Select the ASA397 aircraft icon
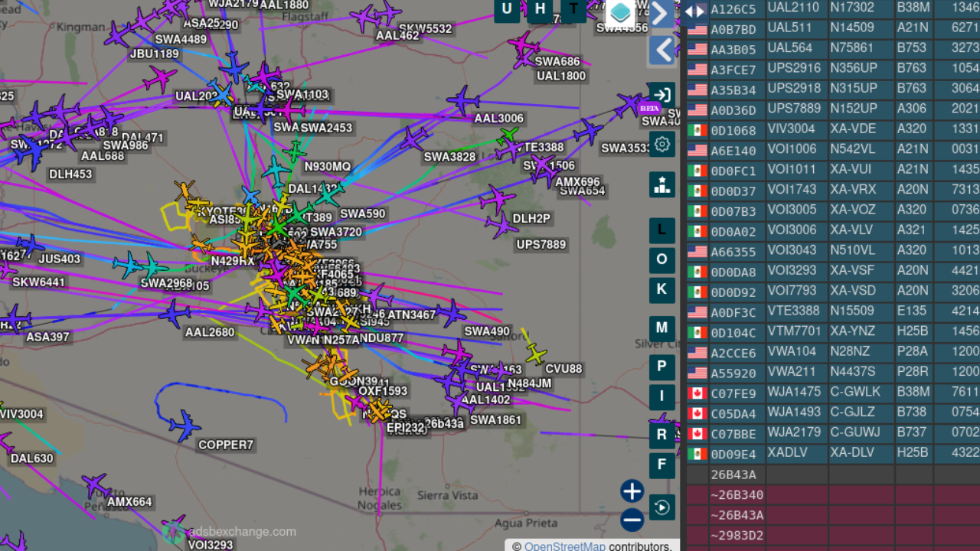Image resolution: width=980 pixels, height=551 pixels. (x=15, y=318)
